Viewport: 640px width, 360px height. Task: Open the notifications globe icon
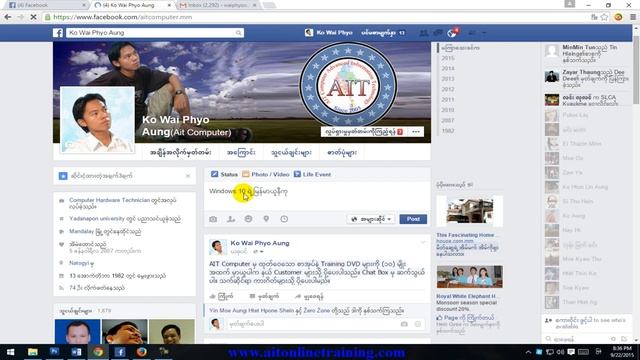[452, 33]
